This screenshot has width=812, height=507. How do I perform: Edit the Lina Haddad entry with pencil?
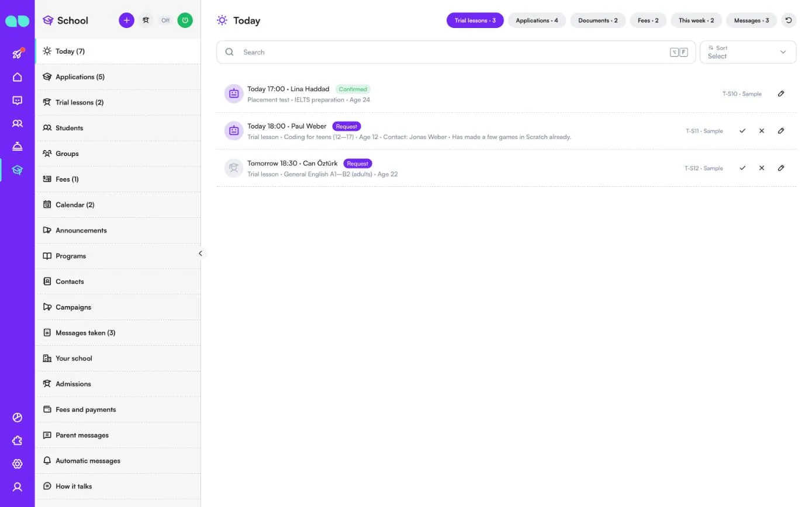point(781,93)
